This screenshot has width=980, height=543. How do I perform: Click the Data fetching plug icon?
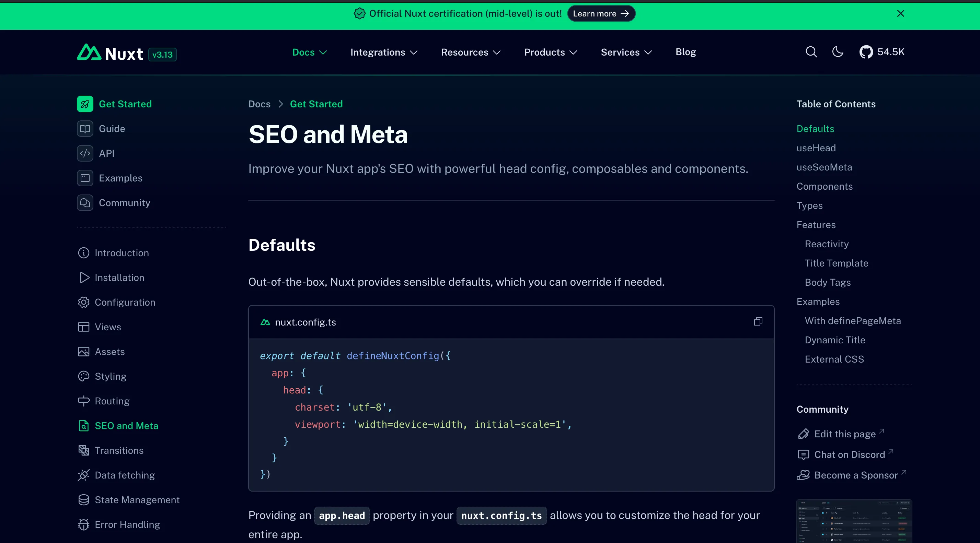[x=84, y=475]
